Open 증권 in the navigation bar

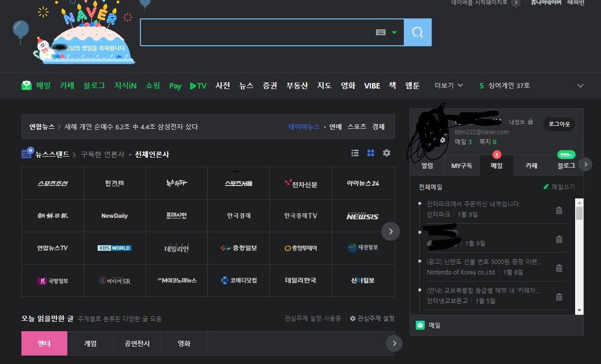point(270,86)
